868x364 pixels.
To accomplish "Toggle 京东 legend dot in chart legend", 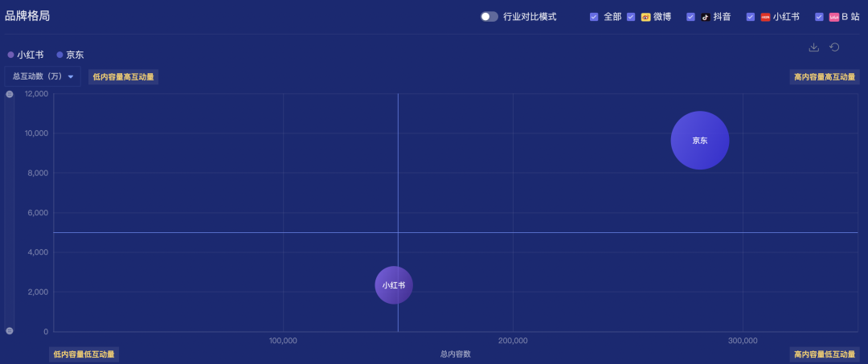I will pyautogui.click(x=59, y=55).
